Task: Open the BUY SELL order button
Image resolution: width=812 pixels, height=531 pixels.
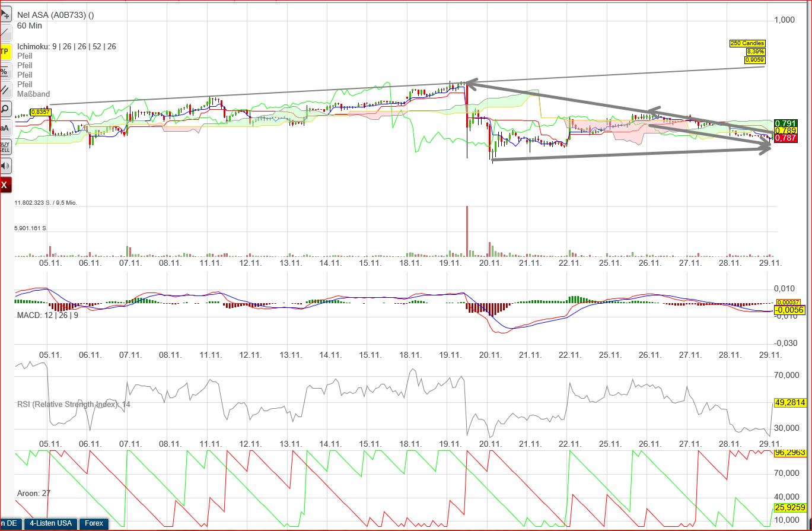Action: click(x=5, y=147)
